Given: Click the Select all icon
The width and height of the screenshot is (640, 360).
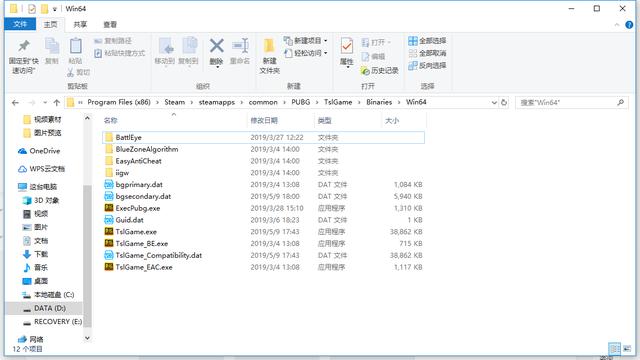Looking at the screenshot, I should coord(413,41).
